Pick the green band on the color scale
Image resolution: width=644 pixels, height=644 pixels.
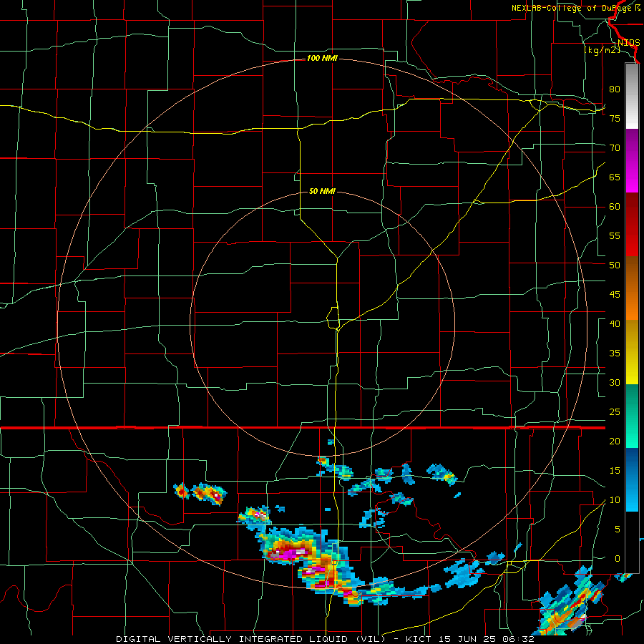(x=632, y=416)
